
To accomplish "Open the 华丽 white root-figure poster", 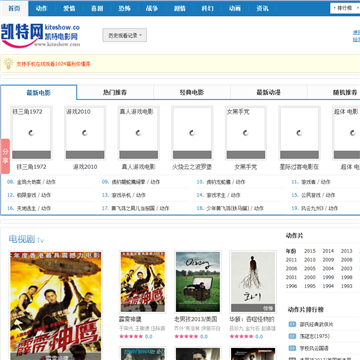I will pyautogui.click(x=253, y=282).
